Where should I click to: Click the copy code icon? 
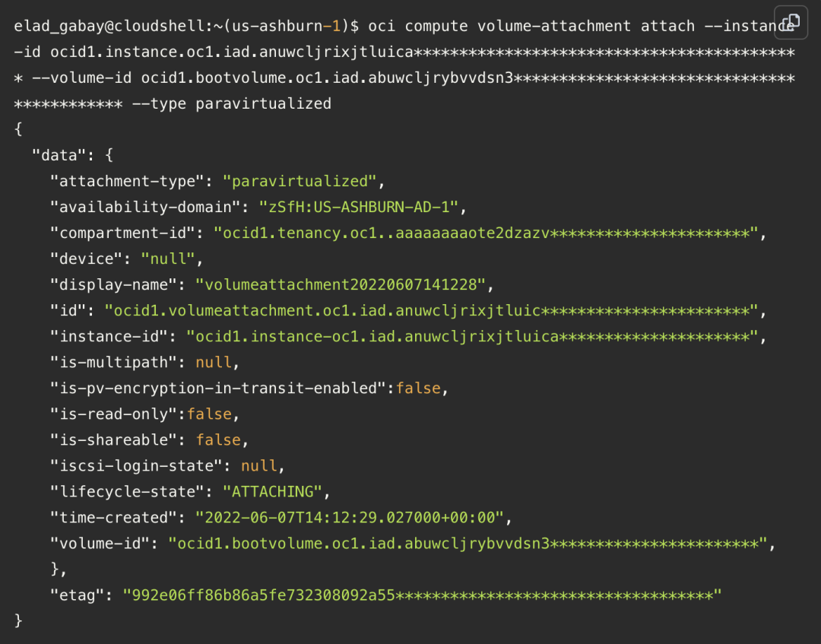click(x=791, y=22)
